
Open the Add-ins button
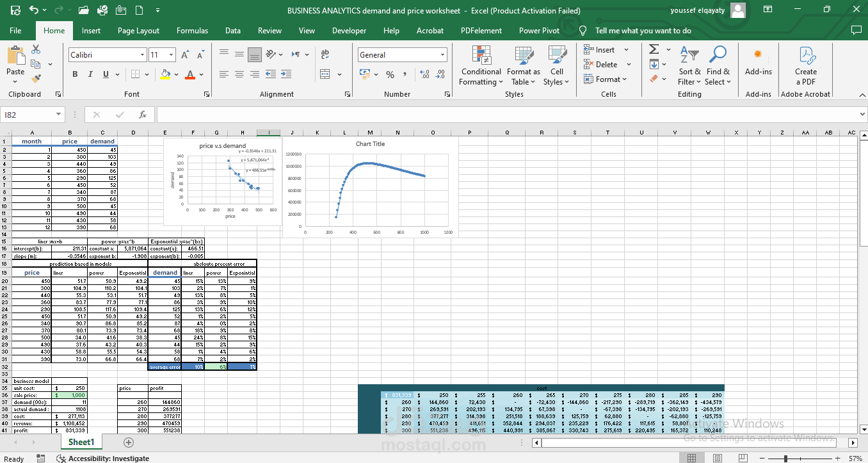[759, 63]
